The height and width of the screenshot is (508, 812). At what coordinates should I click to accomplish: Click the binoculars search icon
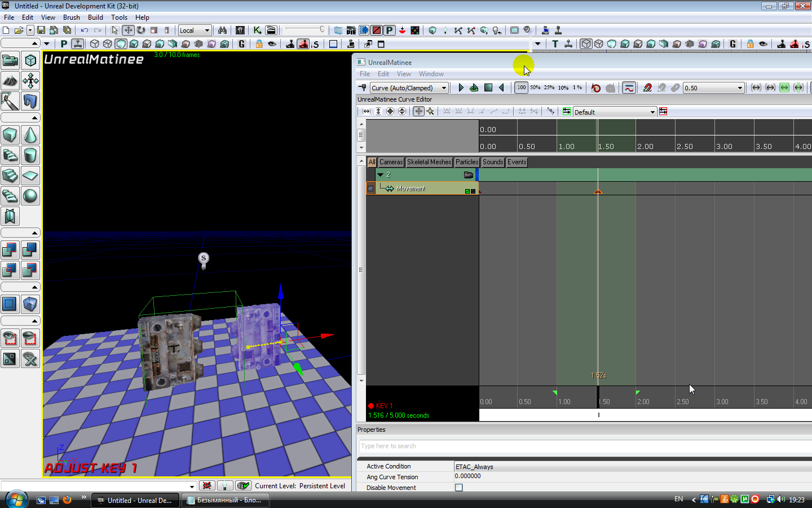coord(222,30)
